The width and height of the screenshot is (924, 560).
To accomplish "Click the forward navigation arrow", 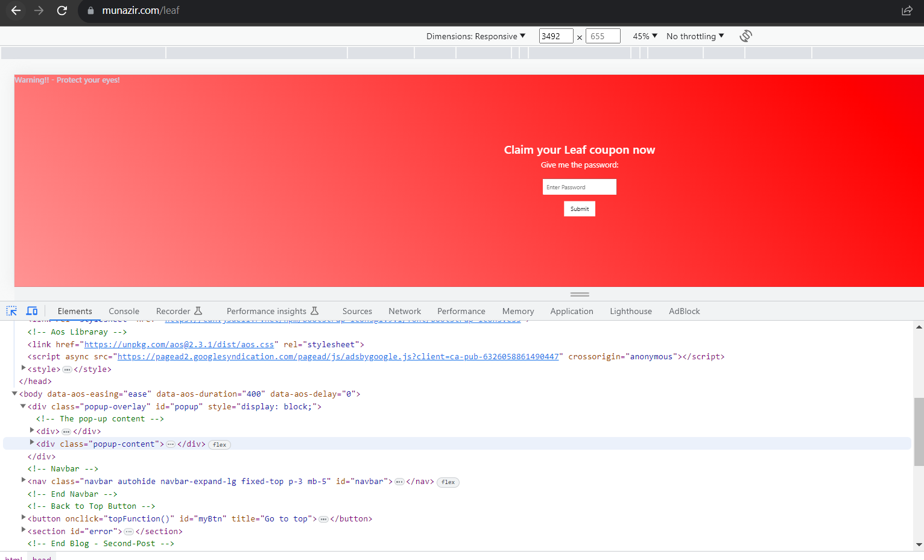I will coord(39,10).
